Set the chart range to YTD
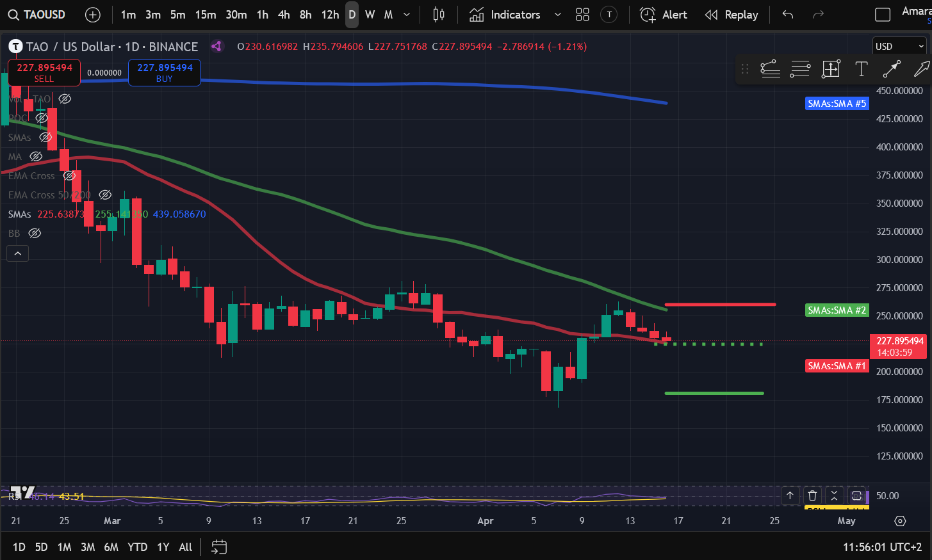932x560 pixels. [x=137, y=547]
